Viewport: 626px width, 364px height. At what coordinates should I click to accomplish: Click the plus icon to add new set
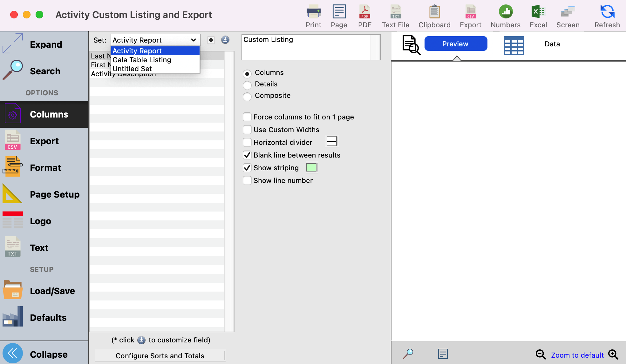tap(211, 40)
